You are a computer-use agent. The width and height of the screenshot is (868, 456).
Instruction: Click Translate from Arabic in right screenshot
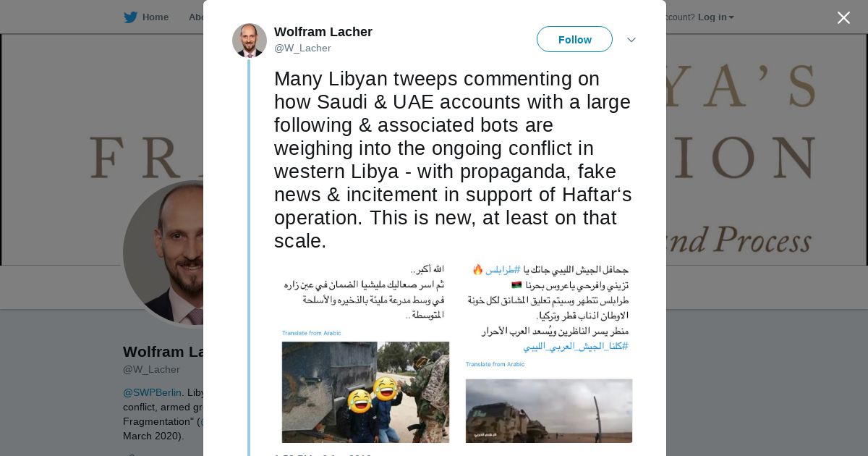click(495, 364)
